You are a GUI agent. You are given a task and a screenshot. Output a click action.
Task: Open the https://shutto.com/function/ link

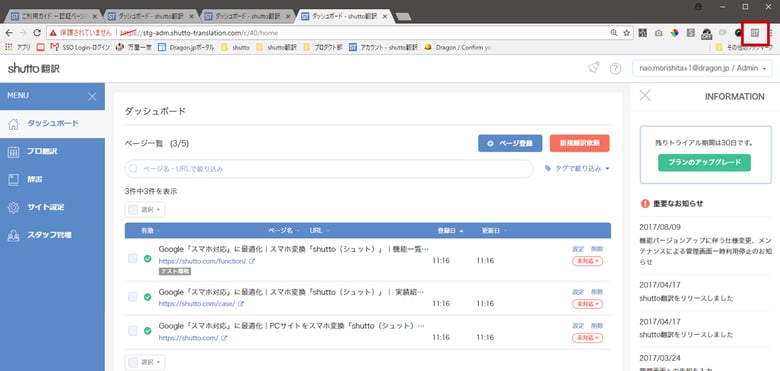coord(202,261)
